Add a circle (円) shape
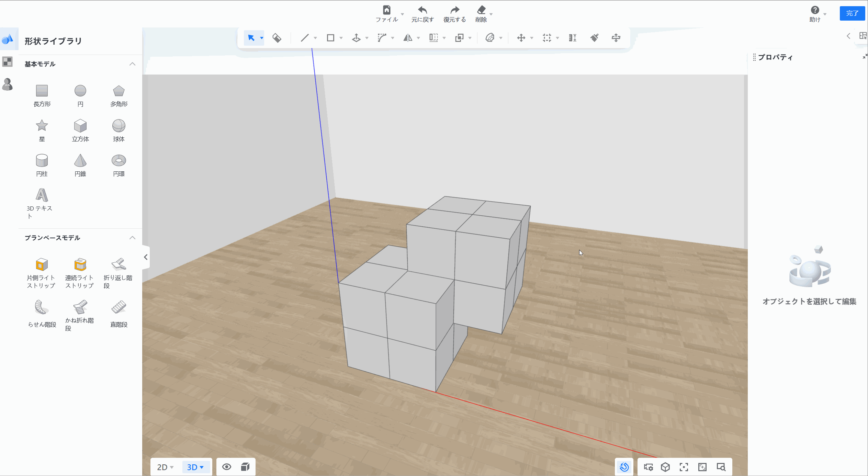The image size is (868, 476). click(80, 96)
